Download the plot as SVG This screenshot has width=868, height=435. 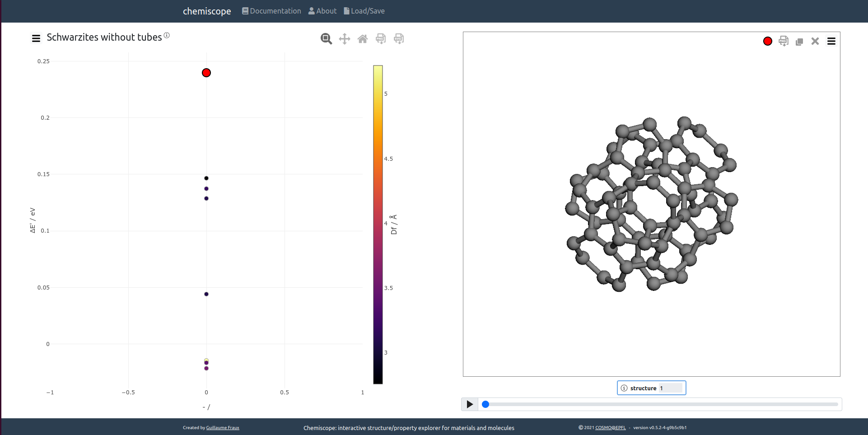[399, 39]
